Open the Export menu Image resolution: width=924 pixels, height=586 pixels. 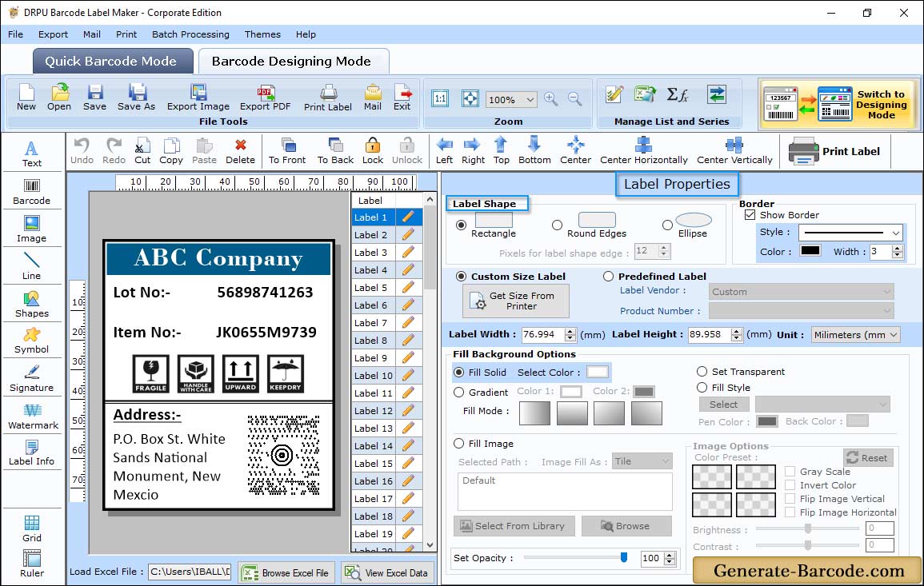53,34
